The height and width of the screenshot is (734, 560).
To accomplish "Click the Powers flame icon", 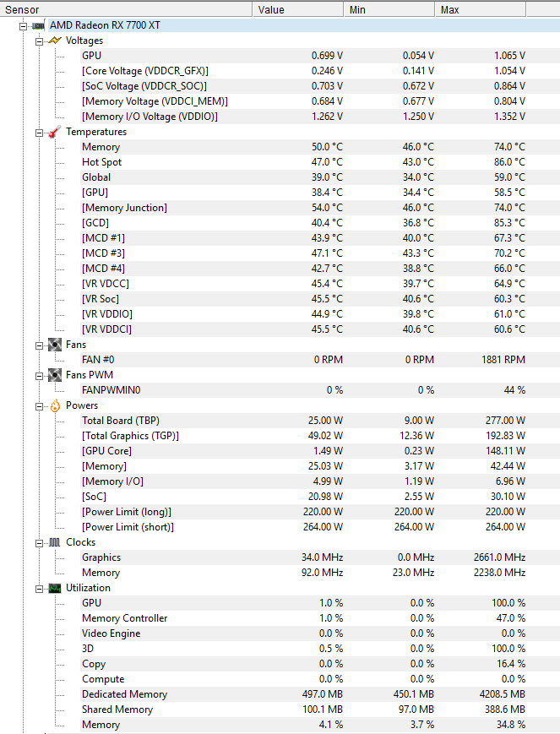I will (55, 405).
